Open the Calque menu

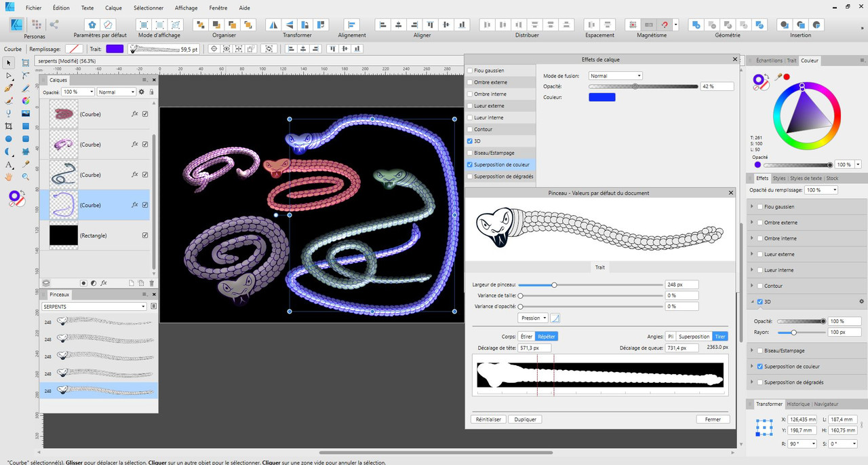click(113, 8)
